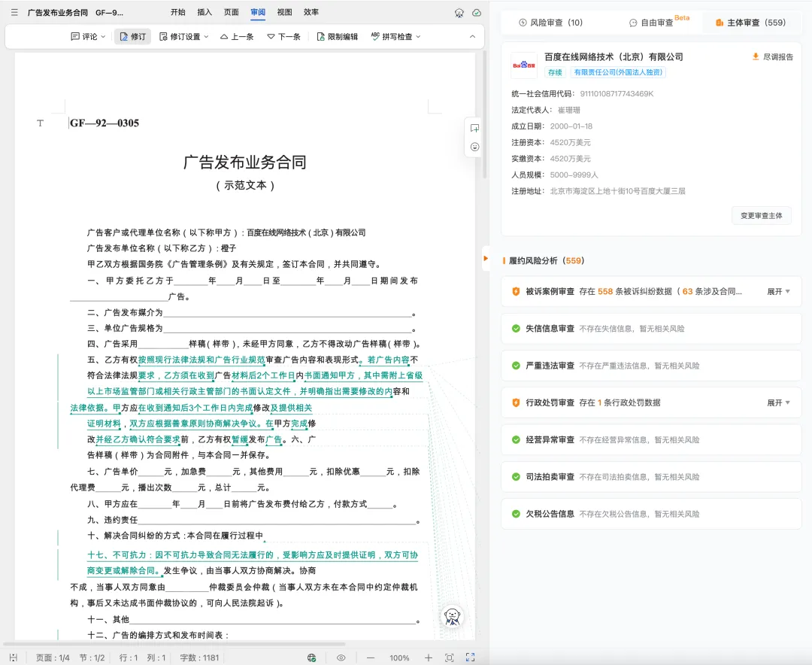Click the 广告发布业务合同 document heading

pos(245,162)
